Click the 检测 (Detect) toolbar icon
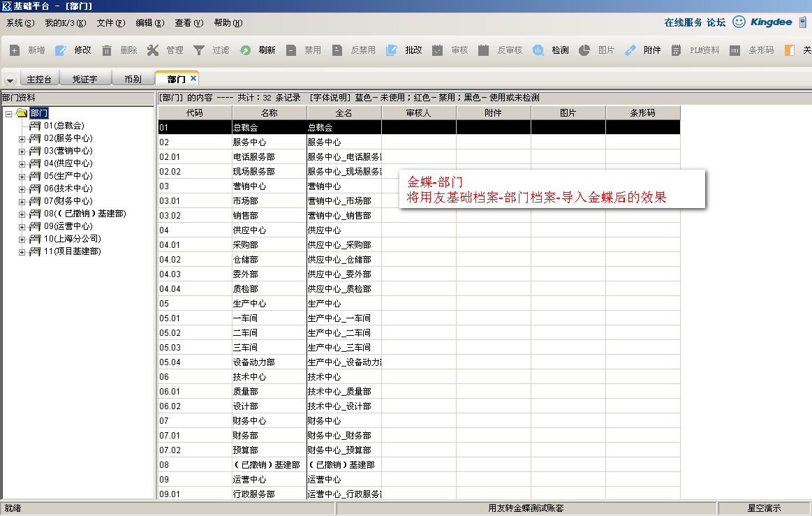 coord(538,50)
